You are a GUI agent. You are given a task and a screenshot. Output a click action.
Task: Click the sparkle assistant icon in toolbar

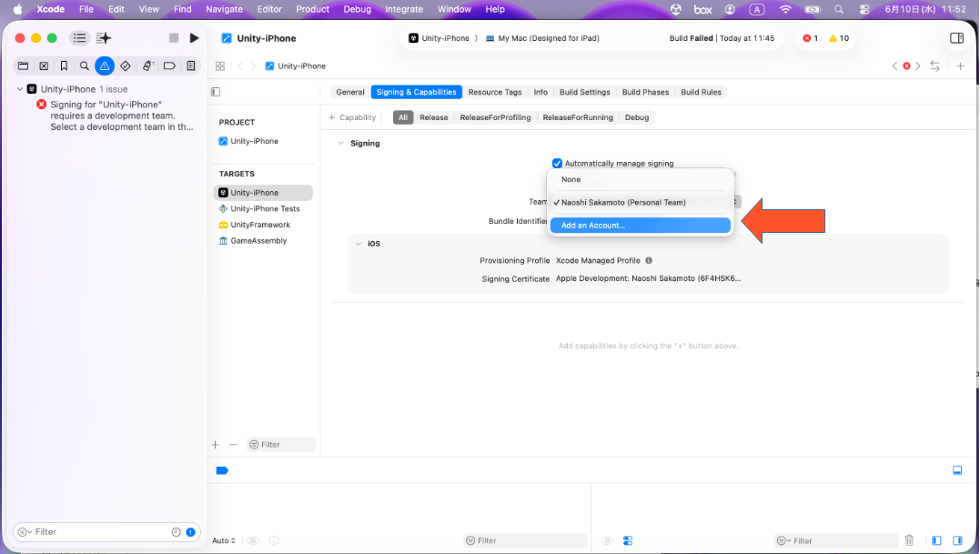coord(104,38)
